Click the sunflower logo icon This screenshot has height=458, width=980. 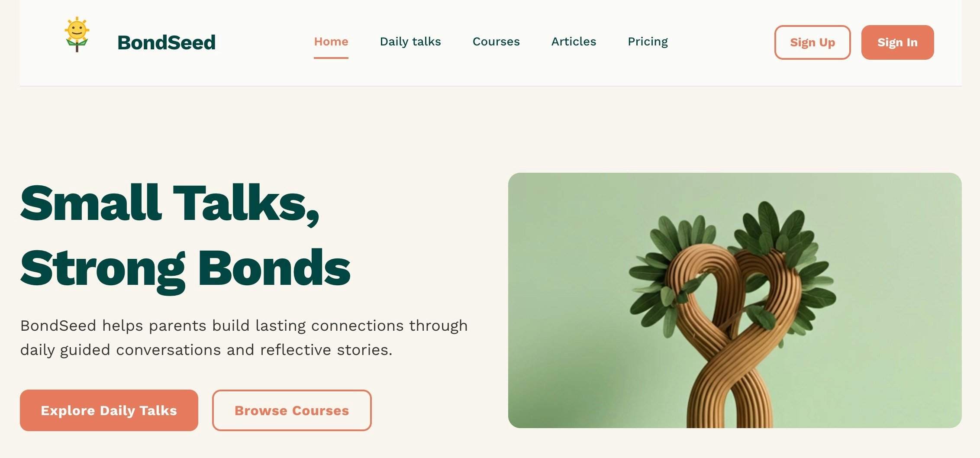pyautogui.click(x=77, y=35)
